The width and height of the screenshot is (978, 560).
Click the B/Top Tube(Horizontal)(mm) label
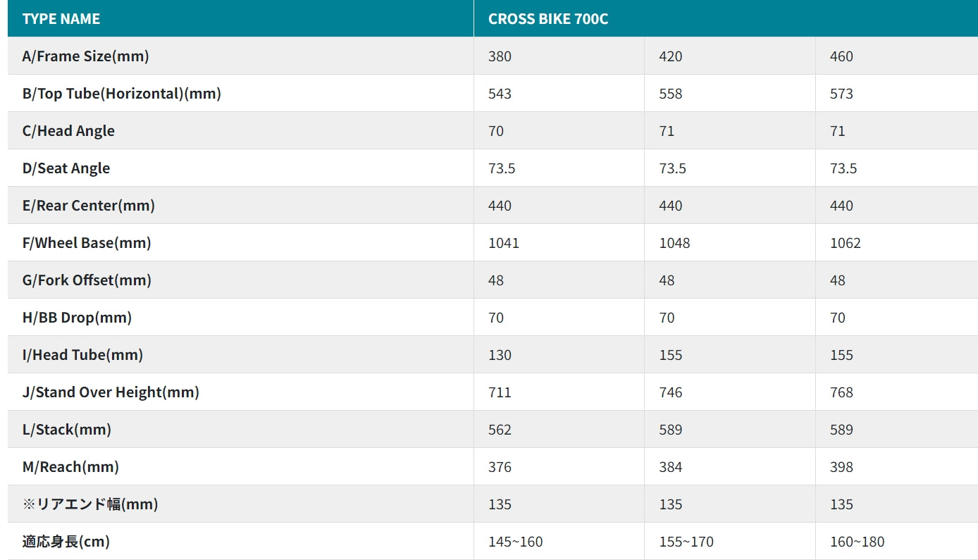click(121, 94)
